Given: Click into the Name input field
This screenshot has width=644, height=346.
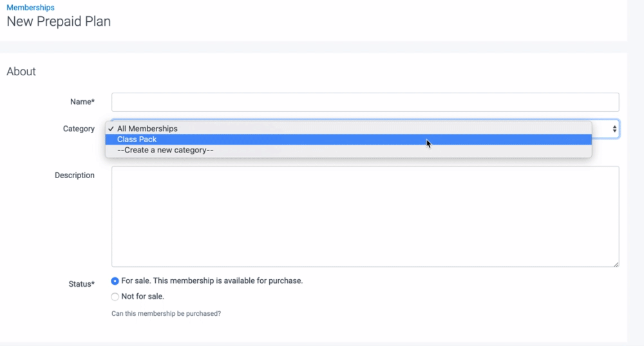Looking at the screenshot, I should pos(365,102).
